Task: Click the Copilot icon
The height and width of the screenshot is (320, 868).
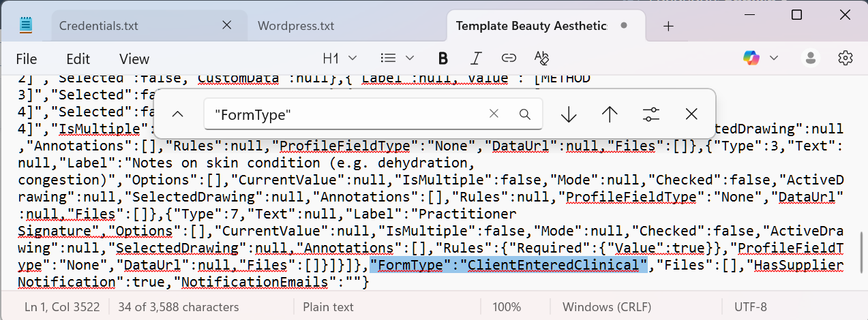Action: (x=751, y=58)
